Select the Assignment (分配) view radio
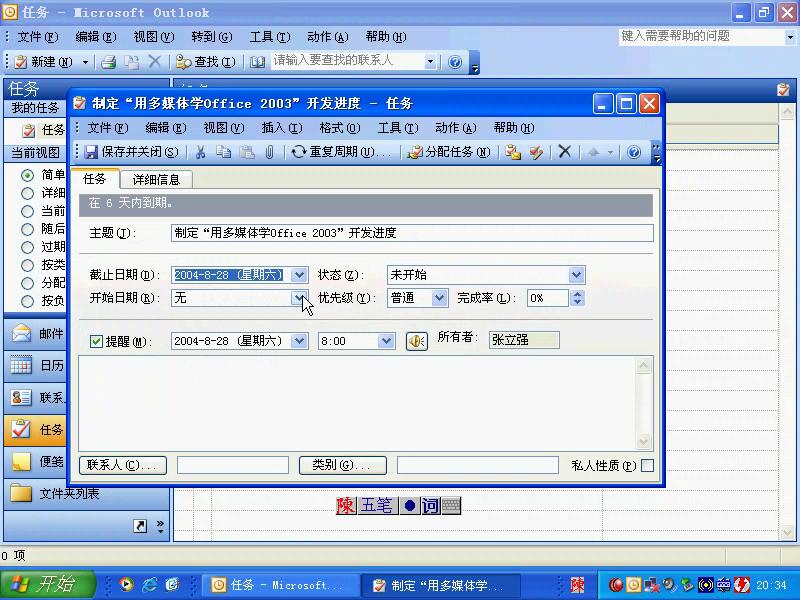This screenshot has width=800, height=600. (x=28, y=283)
